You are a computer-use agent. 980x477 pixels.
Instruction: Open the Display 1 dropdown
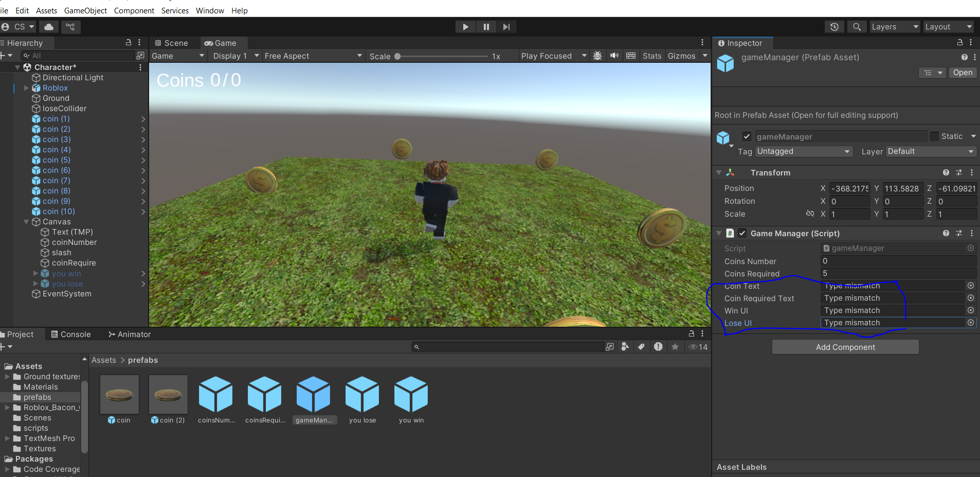click(235, 56)
